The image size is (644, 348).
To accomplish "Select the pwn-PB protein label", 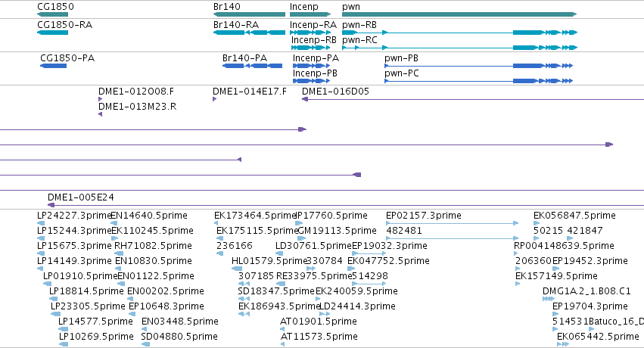I will click(401, 57).
